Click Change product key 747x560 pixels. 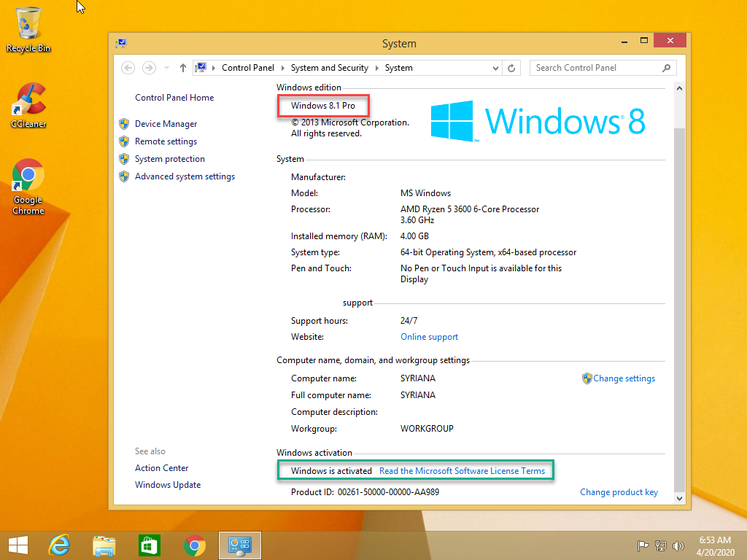point(619,492)
